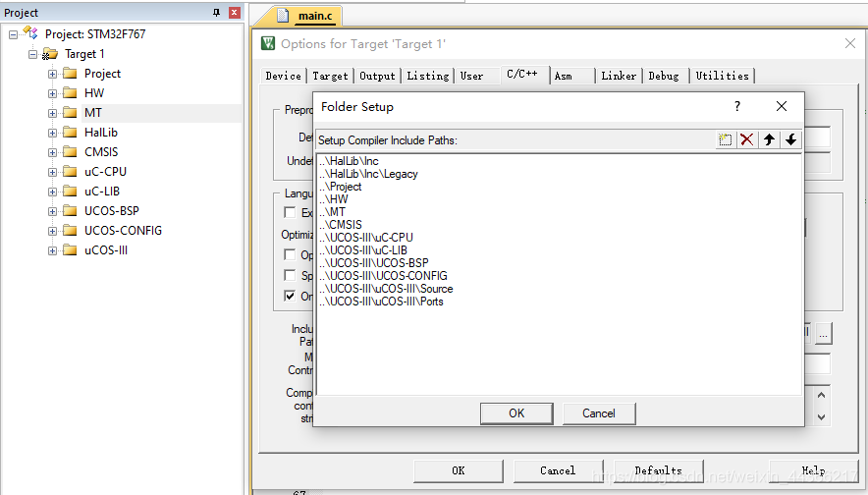Click the Project STM32F767 workspace icon
Image resolution: width=868 pixels, height=495 pixels.
(x=30, y=33)
